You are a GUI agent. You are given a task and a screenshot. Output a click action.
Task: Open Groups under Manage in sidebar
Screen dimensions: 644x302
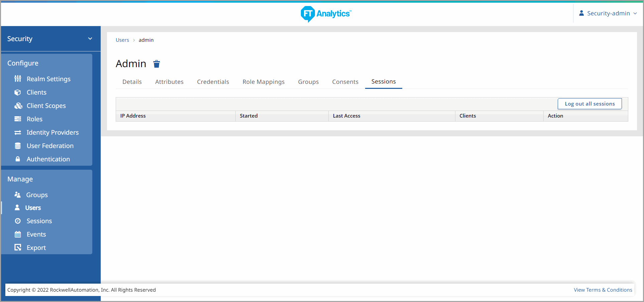click(x=37, y=195)
